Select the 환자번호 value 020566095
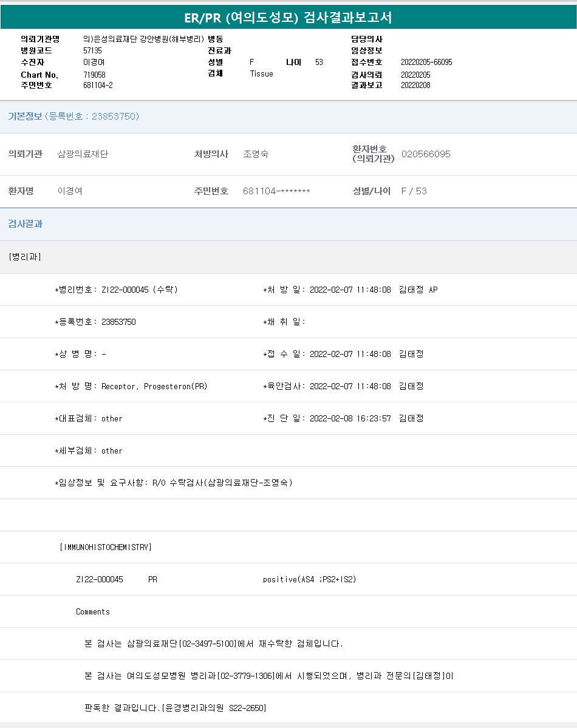The width and height of the screenshot is (577, 728). 426,154
